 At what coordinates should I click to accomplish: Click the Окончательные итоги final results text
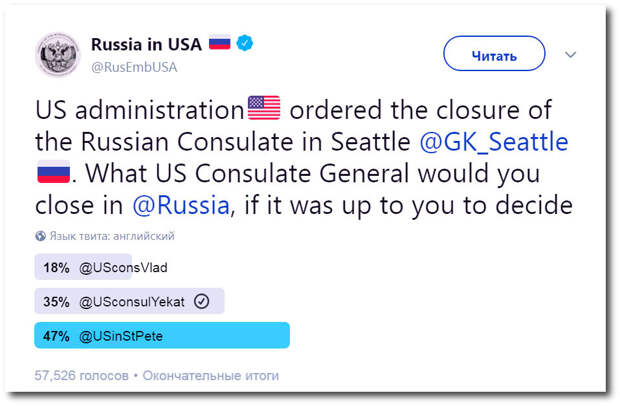click(211, 375)
